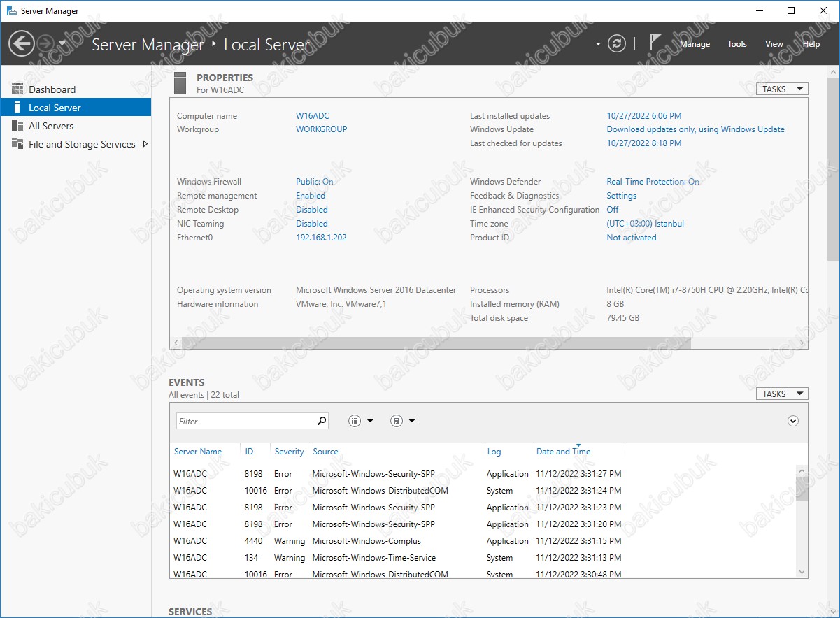The image size is (840, 618).
Task: Click the Windows Firewall Public: On link
Action: pyautogui.click(x=315, y=182)
